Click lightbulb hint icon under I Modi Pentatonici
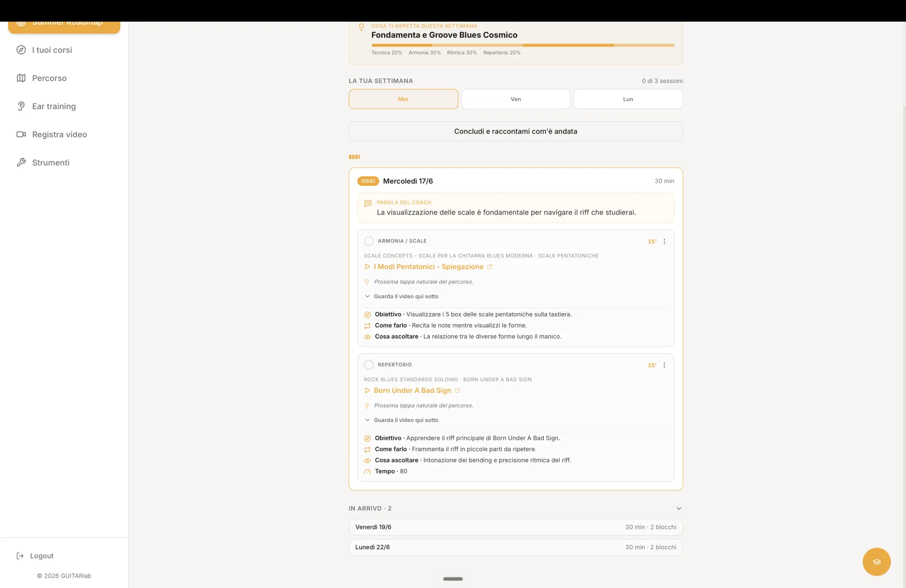 367,282
